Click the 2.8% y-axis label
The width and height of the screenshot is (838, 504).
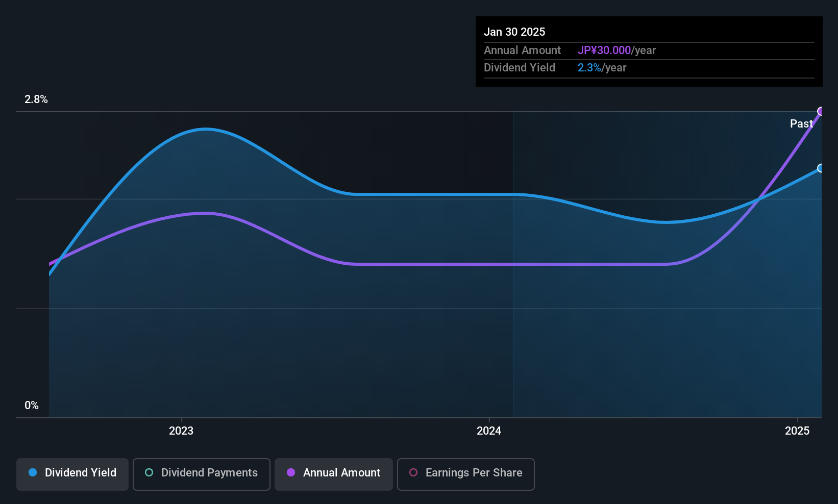[36, 99]
